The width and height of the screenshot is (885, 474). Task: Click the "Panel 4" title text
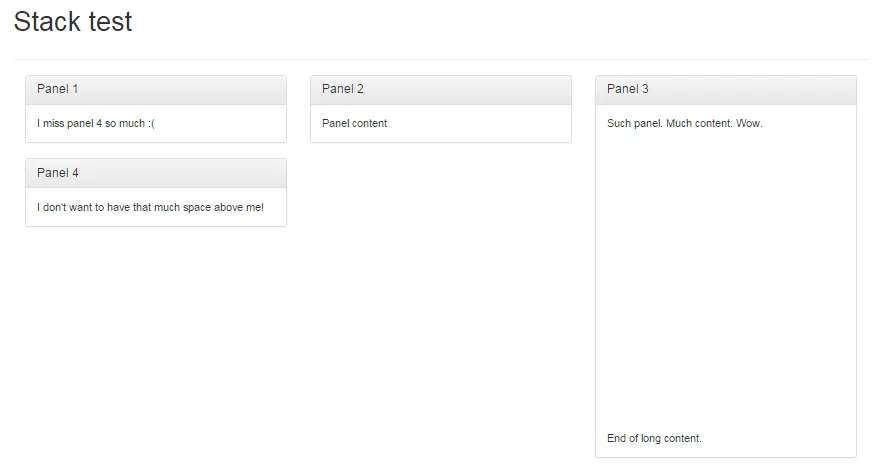point(57,173)
